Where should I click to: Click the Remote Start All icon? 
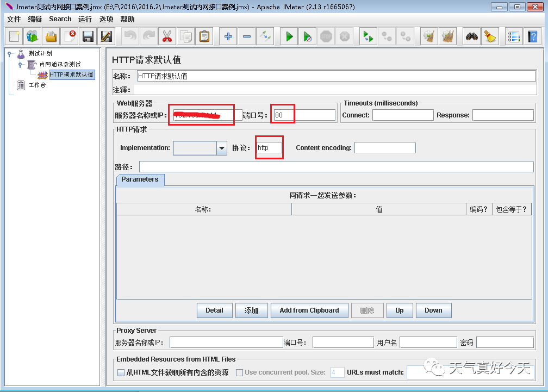pos(369,36)
